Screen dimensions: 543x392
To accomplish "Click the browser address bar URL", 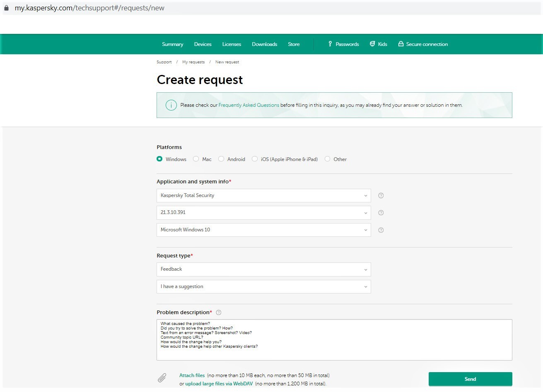I will [x=89, y=8].
